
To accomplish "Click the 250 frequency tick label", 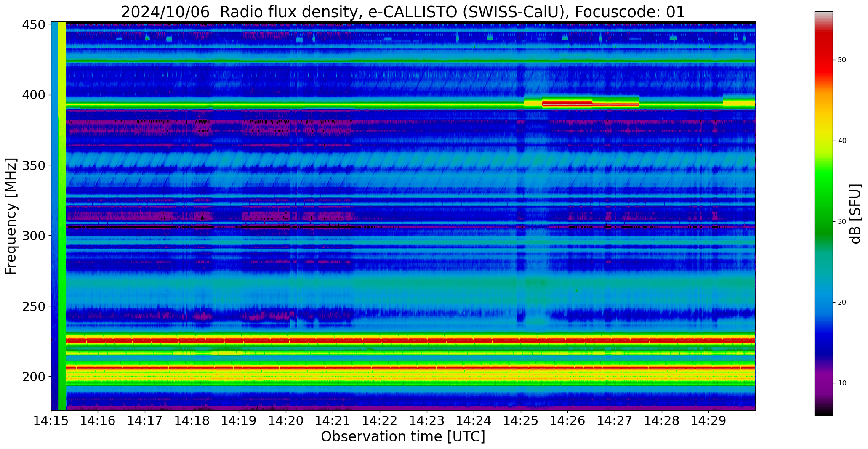I will tap(33, 306).
